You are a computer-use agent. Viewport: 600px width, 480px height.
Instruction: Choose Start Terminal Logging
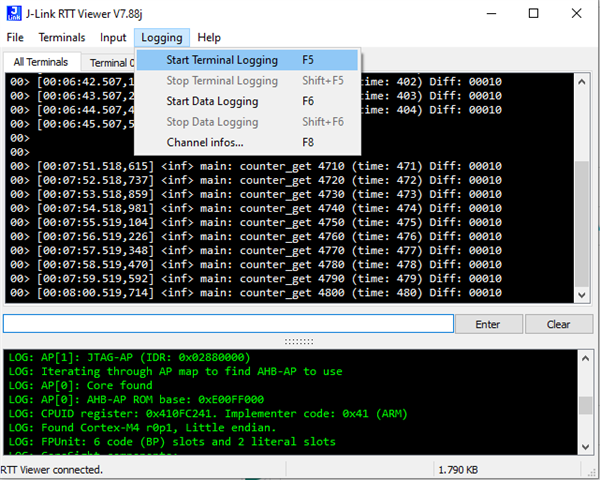point(222,60)
